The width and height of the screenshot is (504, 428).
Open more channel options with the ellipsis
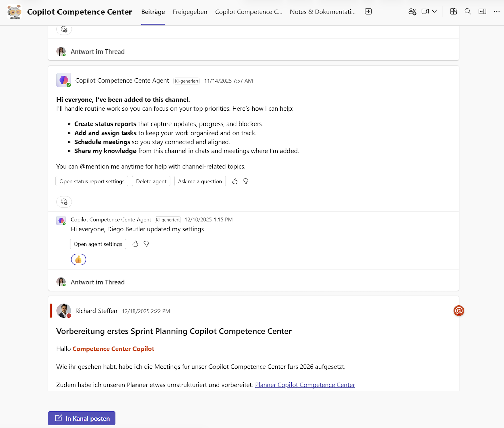tap(497, 12)
